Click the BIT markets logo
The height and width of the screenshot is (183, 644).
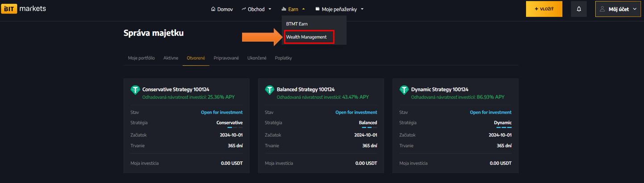click(24, 9)
